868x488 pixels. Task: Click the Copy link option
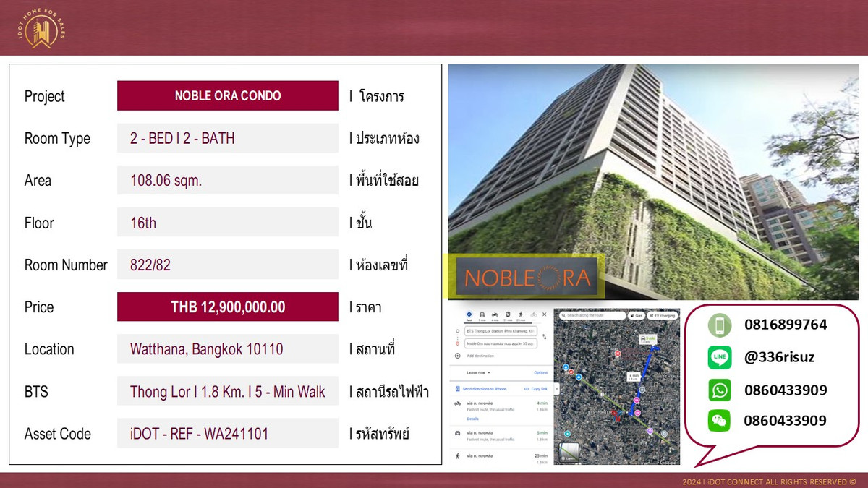[x=539, y=388]
